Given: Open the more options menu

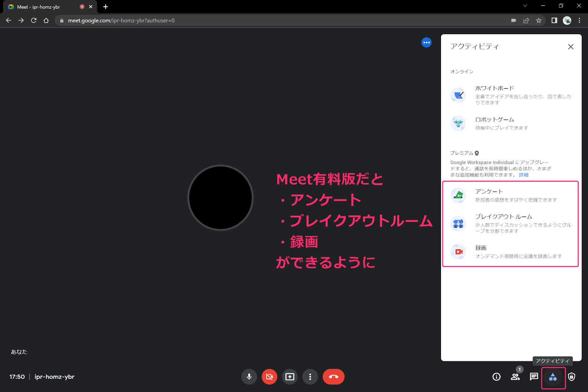Looking at the screenshot, I should point(310,377).
